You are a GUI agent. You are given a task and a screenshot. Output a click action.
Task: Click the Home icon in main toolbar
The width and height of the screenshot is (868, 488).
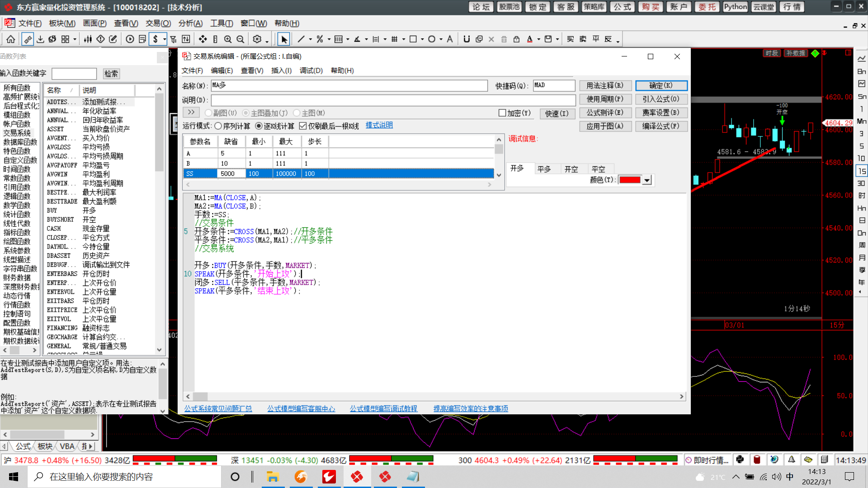tap(11, 39)
